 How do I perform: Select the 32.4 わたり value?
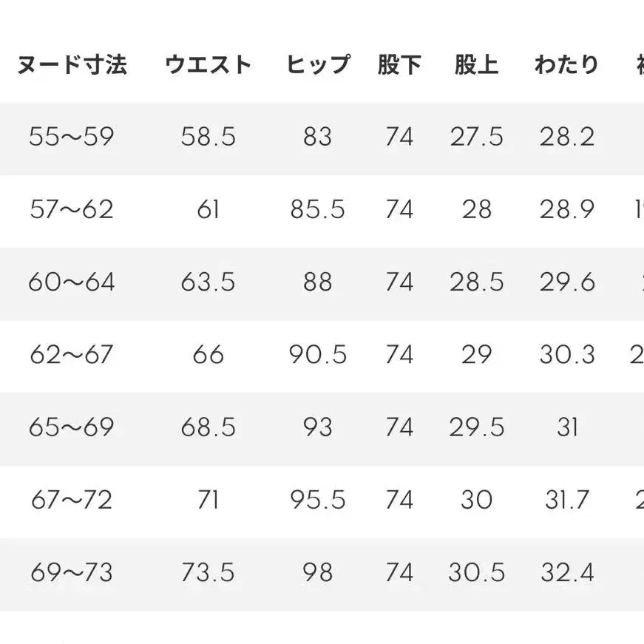click(x=566, y=573)
